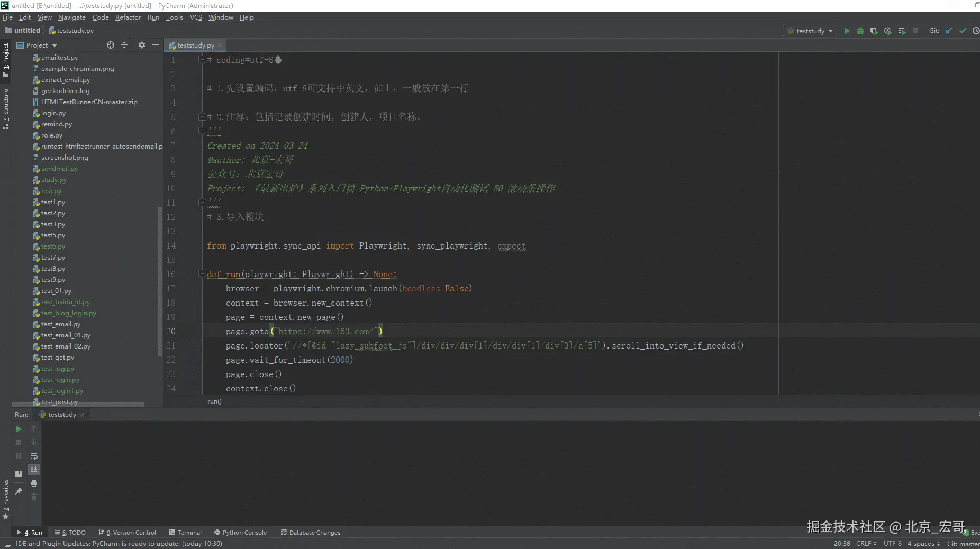Viewport: 980px width, 549px height.
Task: Toggle soft-wrap in the Run console
Action: (34, 456)
